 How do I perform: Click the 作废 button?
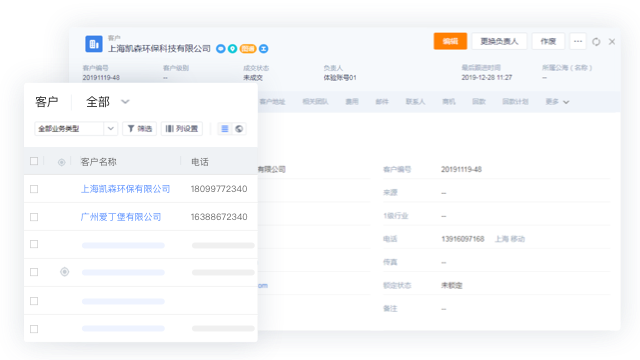coord(548,41)
